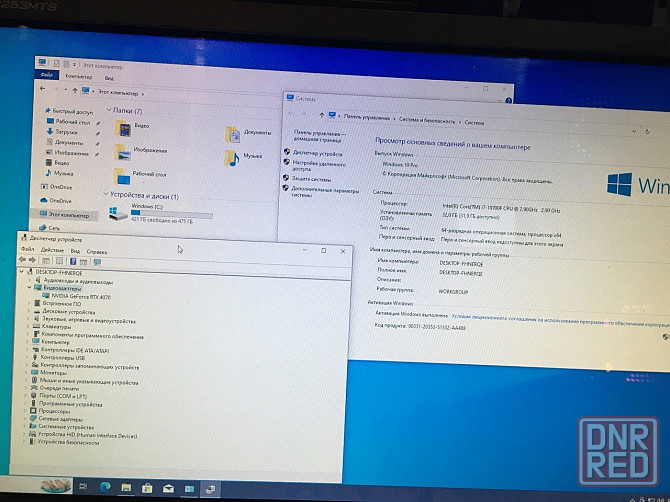
Task: Open the Файл menu in Device Manager
Action: click(x=27, y=249)
